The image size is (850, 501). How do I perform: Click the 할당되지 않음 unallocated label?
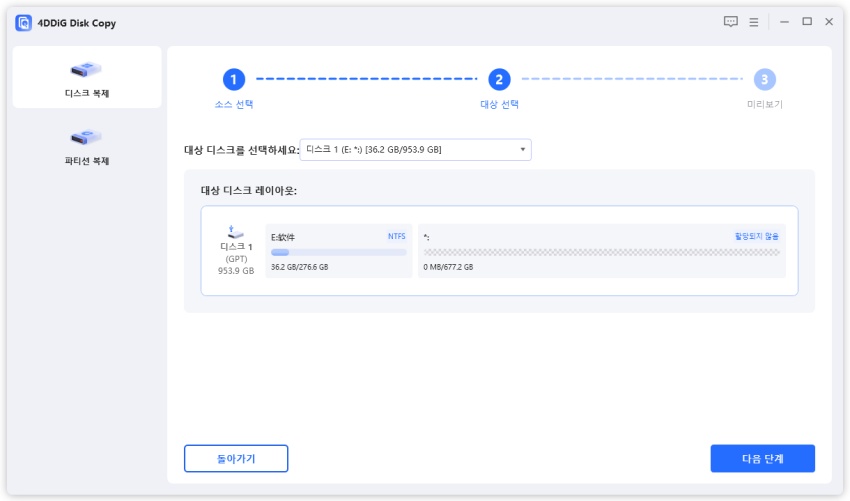[x=756, y=236]
